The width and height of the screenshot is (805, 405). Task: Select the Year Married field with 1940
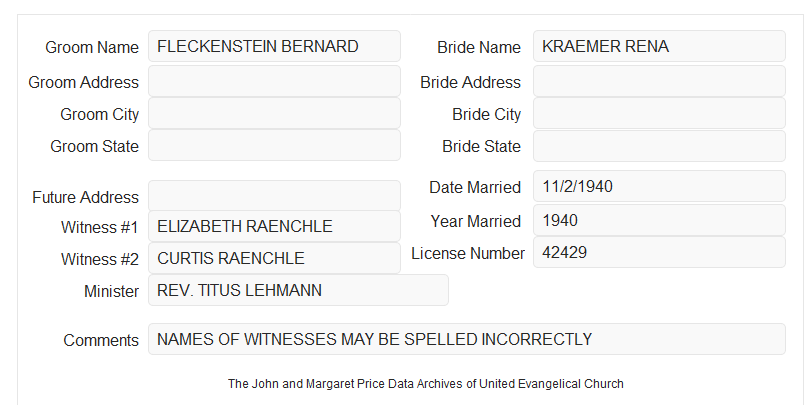tap(659, 220)
